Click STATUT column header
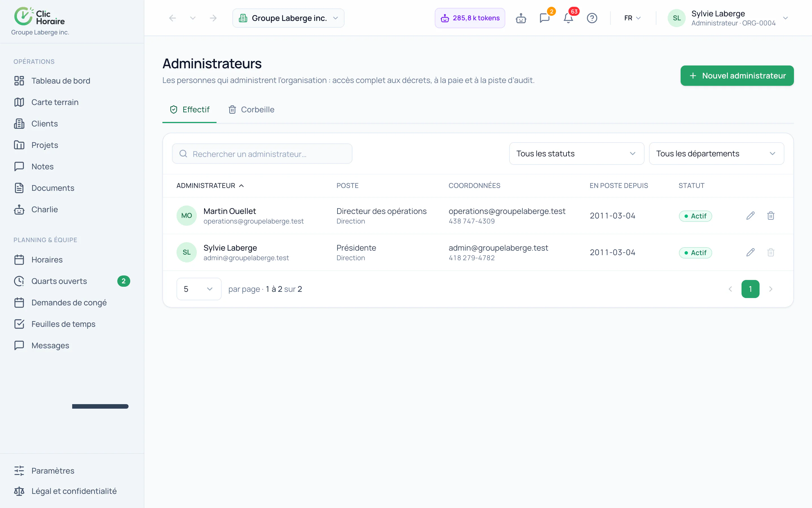 click(691, 185)
